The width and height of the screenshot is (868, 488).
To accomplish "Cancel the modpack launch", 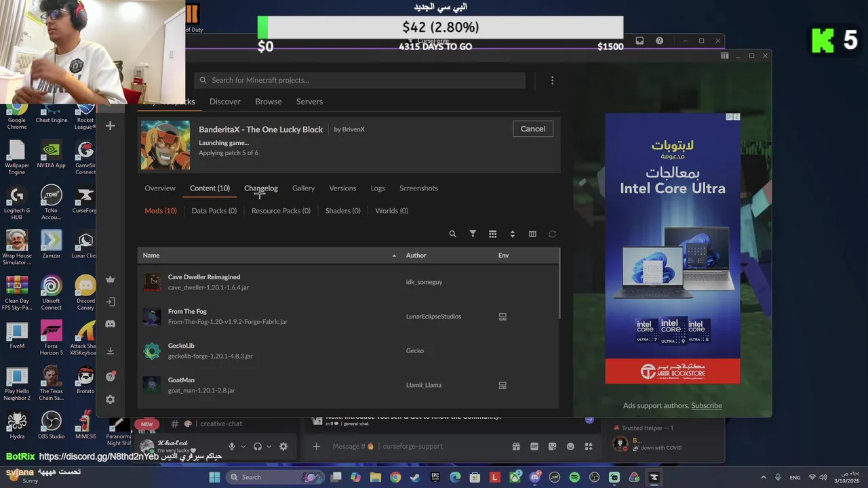I will [x=533, y=129].
